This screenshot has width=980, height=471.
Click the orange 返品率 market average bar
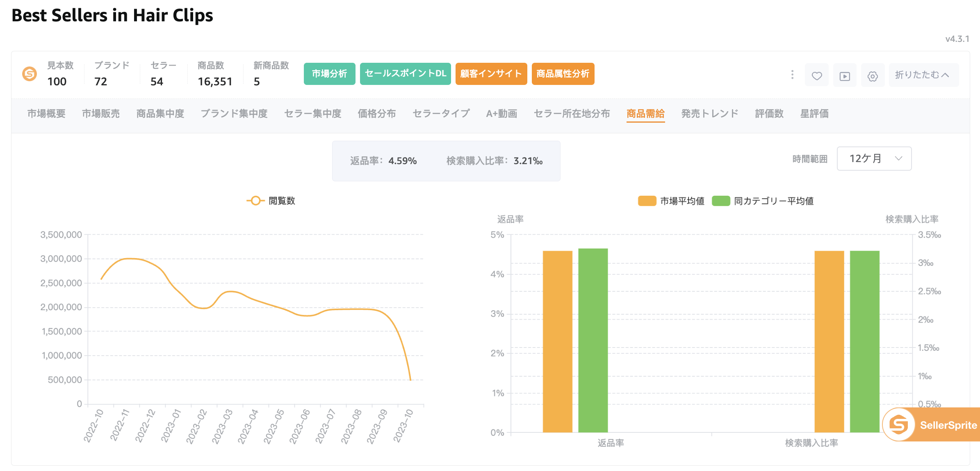point(558,341)
